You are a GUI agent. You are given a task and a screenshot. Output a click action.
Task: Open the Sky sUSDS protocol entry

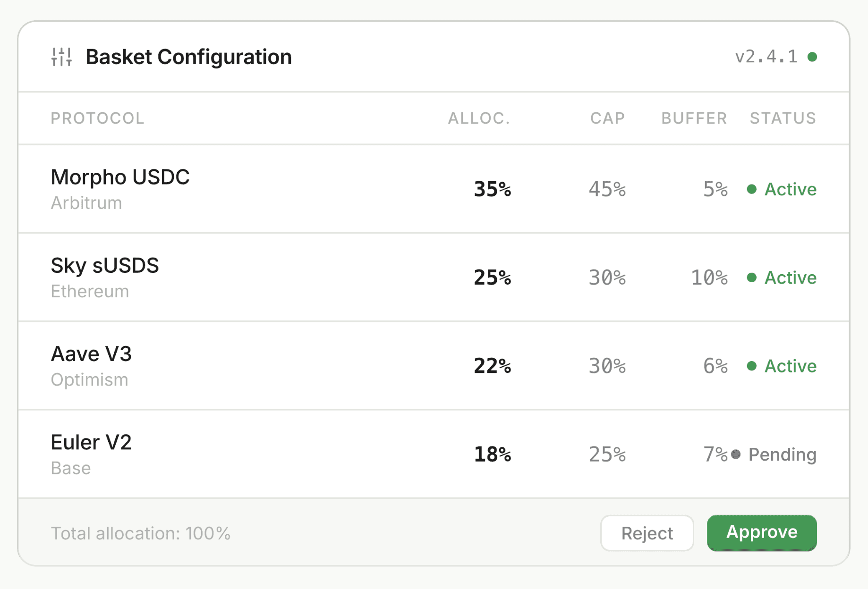point(105,266)
